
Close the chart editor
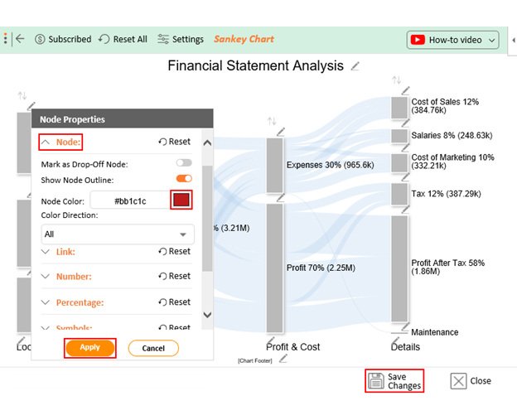471,381
